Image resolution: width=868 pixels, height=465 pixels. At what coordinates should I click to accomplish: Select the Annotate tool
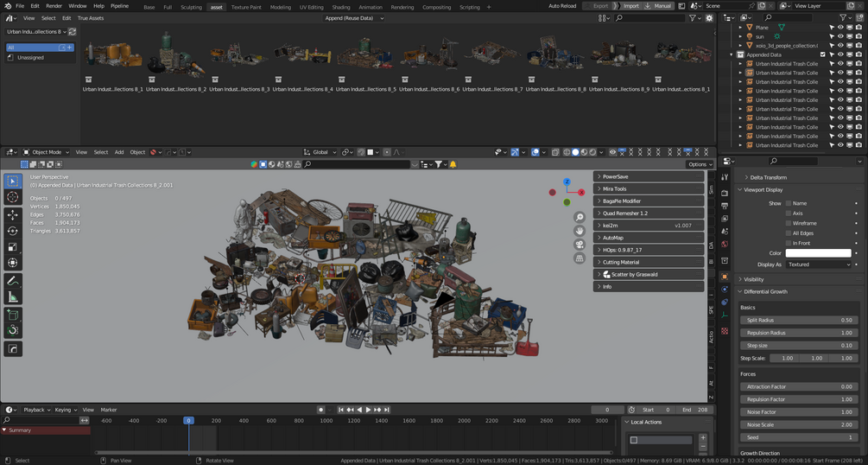tap(13, 281)
